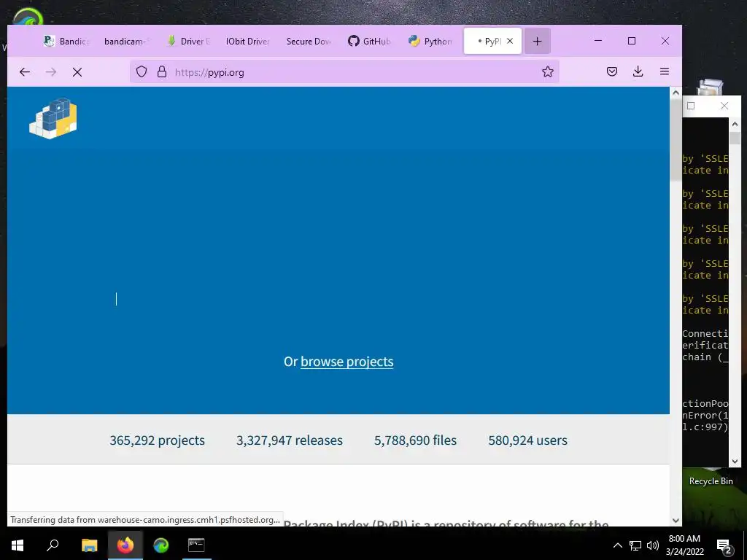Open the Firefox downloads panel
Screen dimensions: 747x560
(x=638, y=72)
